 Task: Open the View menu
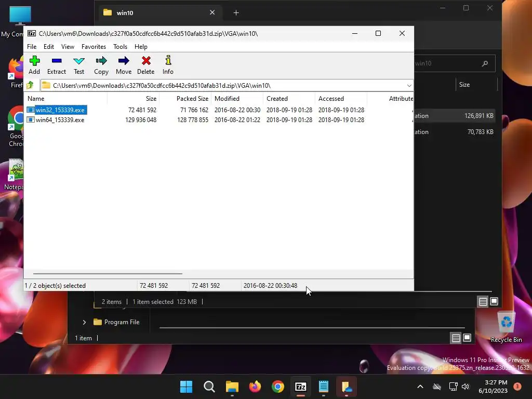[x=68, y=46]
